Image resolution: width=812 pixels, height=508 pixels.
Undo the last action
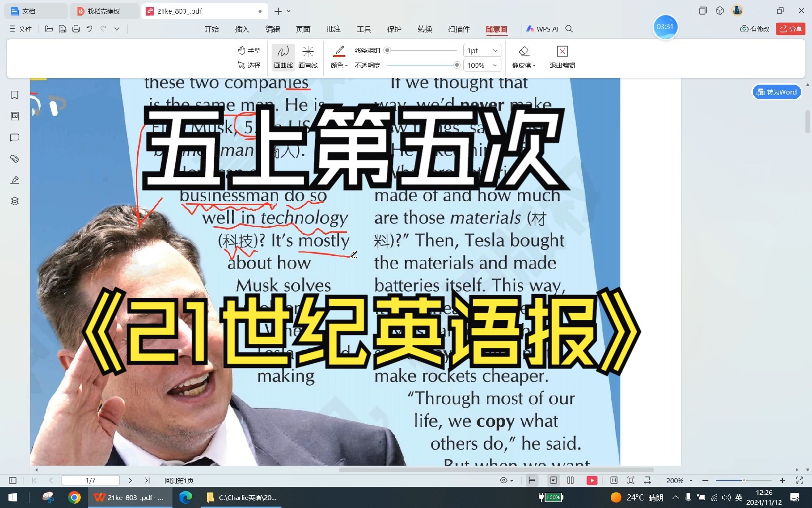point(89,29)
